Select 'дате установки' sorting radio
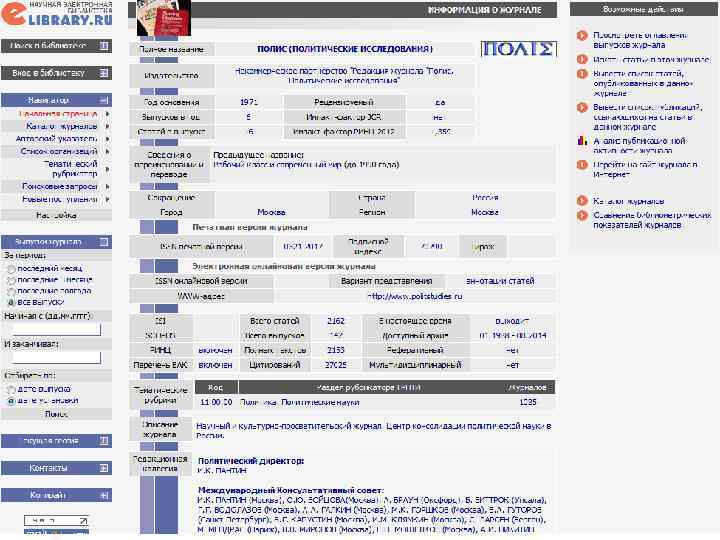 click(11, 401)
